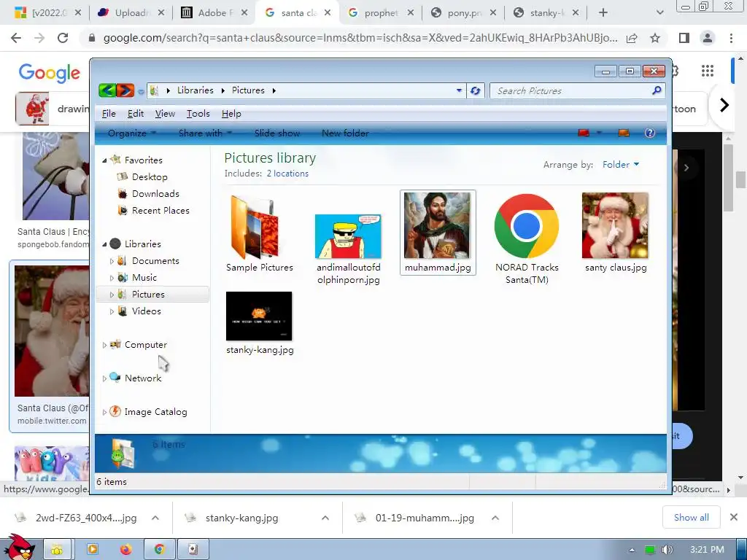Select the NORAD Tracks Santa Chrome shortcut
Viewport: 747px width, 560px height.
(527, 238)
